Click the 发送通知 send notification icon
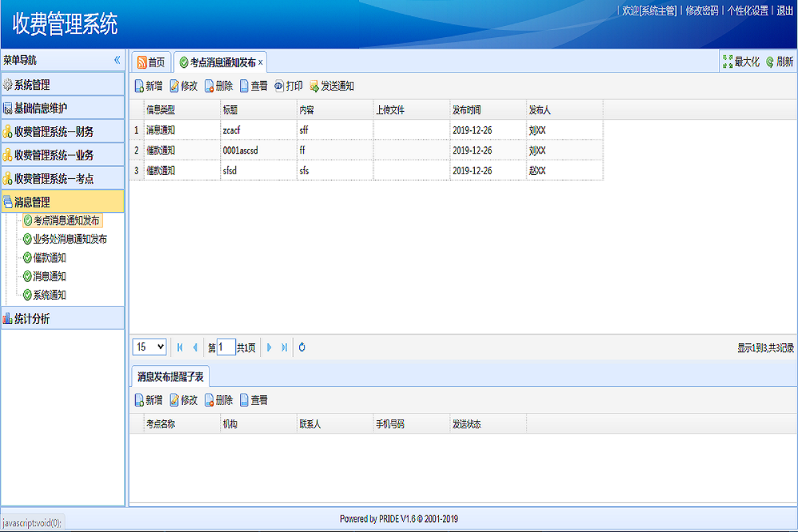The height and width of the screenshot is (532, 798). click(314, 86)
